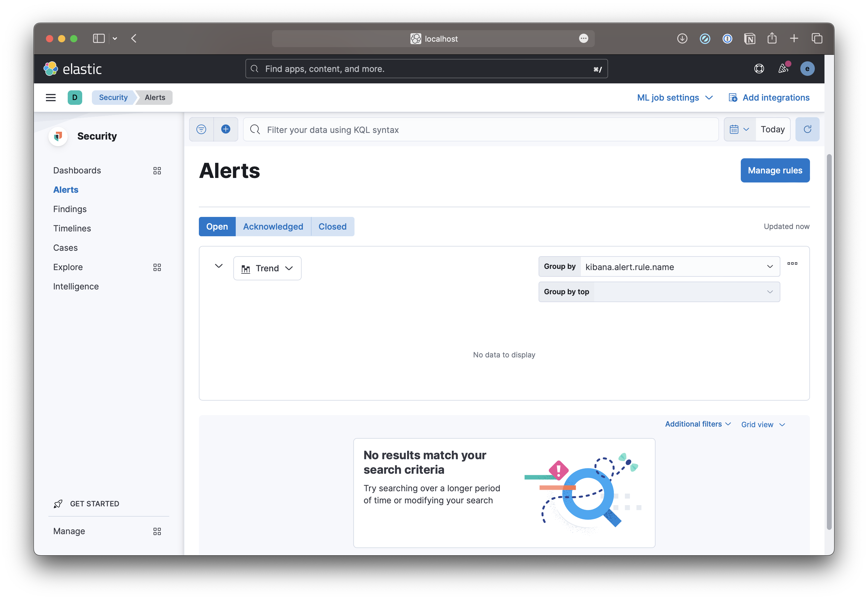Collapse the chart panel chevron
The image size is (868, 600).
[219, 266]
